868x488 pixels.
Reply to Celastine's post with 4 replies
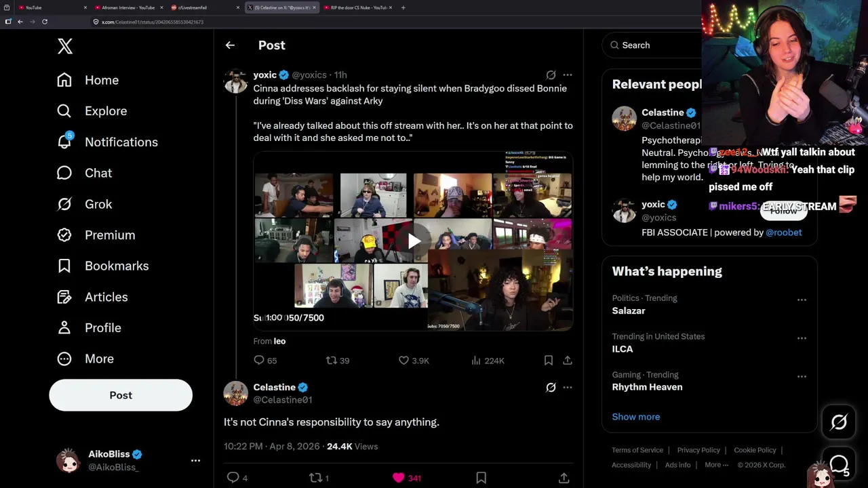coord(237,478)
